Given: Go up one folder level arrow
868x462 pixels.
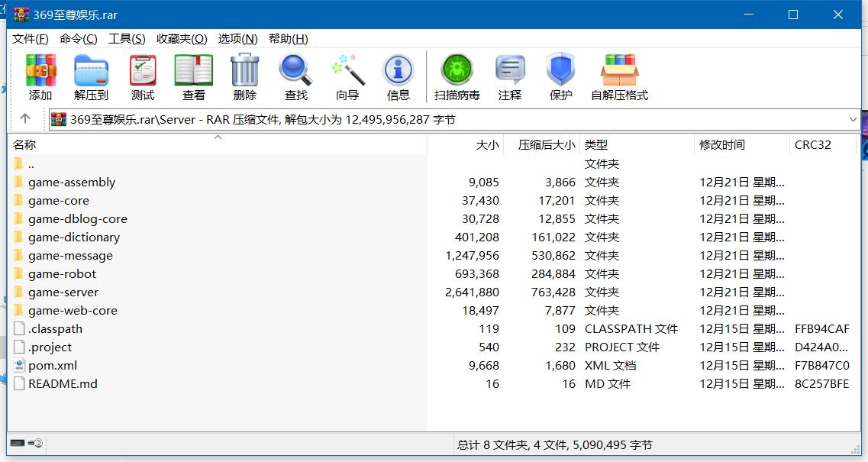Looking at the screenshot, I should click(x=25, y=118).
